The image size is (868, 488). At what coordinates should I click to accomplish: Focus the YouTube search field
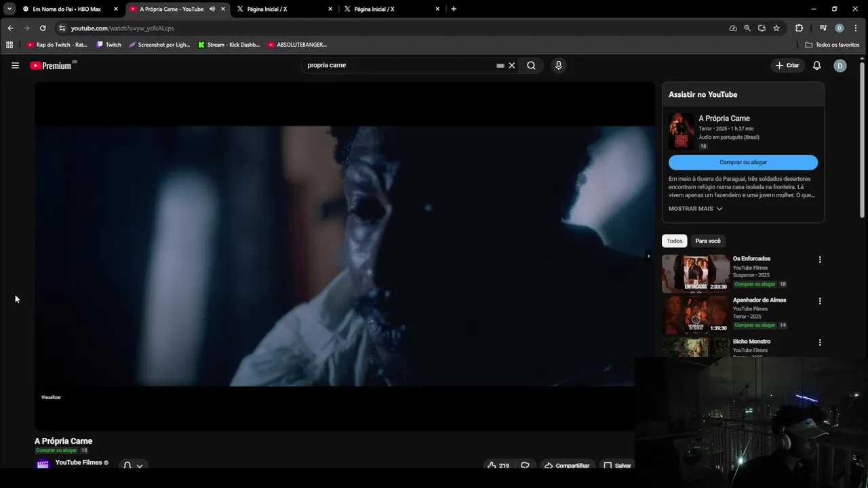[x=400, y=66]
